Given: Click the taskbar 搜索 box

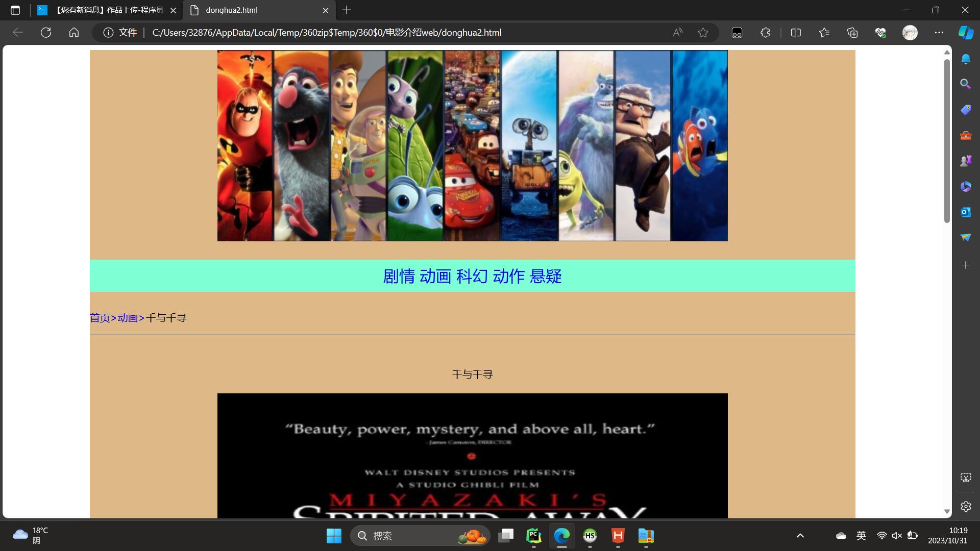Looking at the screenshot, I should 420,536.
